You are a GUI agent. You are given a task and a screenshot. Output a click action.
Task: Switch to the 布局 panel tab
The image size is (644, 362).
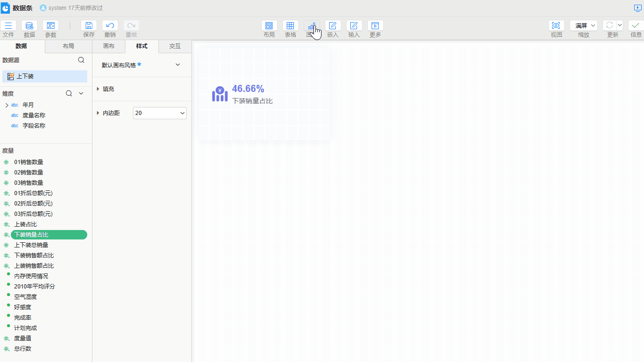coord(68,46)
